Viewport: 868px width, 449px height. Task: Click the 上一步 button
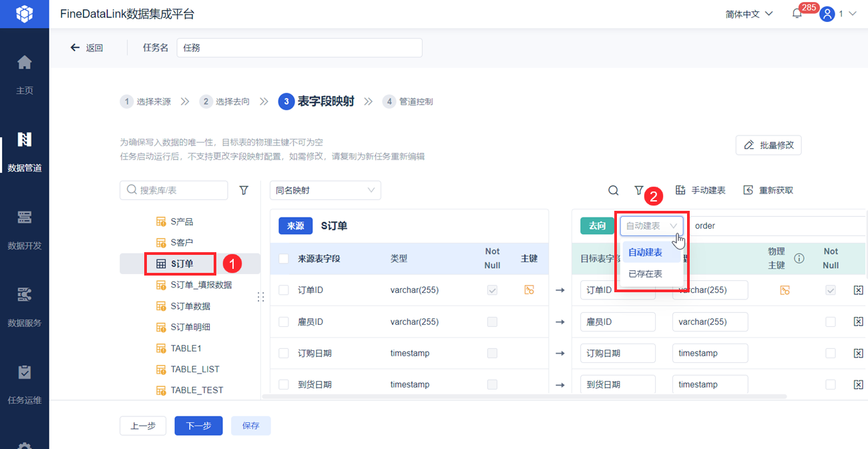[143, 426]
